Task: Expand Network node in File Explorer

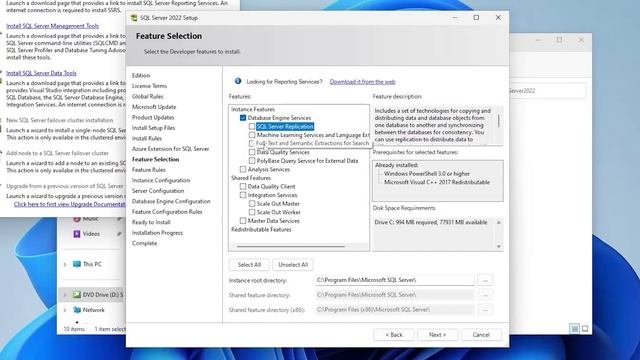Action: [x=65, y=310]
